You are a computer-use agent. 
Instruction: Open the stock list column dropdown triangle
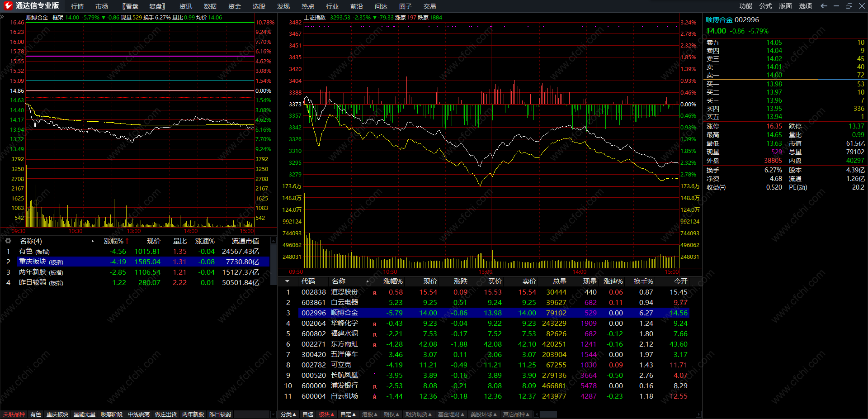click(287, 281)
